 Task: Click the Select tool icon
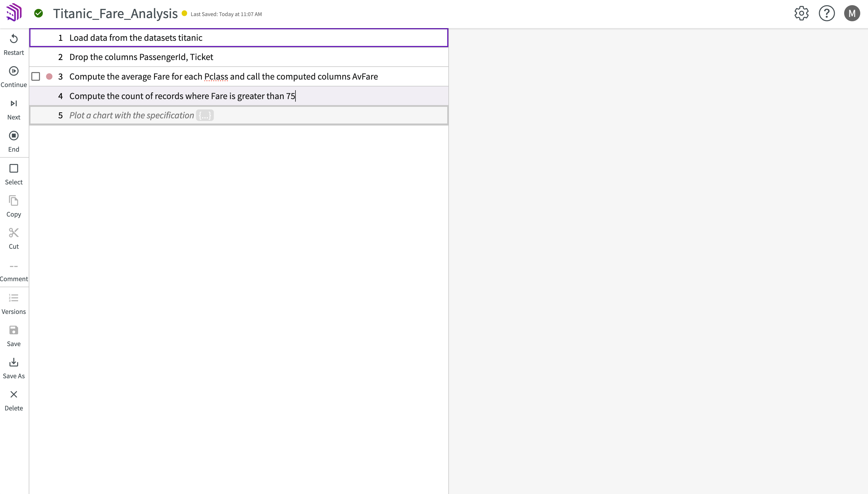pos(14,168)
